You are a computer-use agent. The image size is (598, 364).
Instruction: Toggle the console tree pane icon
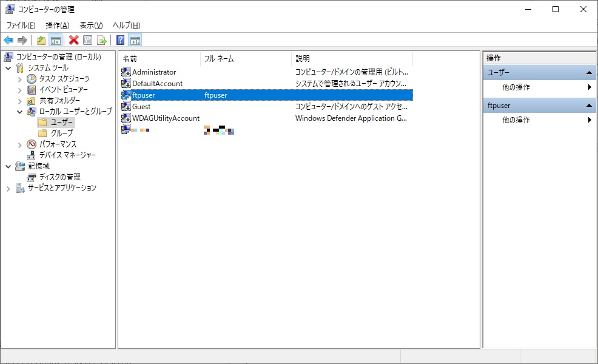point(55,40)
